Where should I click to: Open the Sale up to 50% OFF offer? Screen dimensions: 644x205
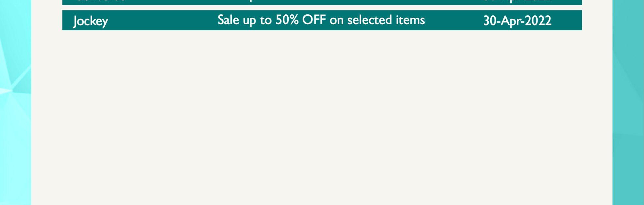click(321, 20)
